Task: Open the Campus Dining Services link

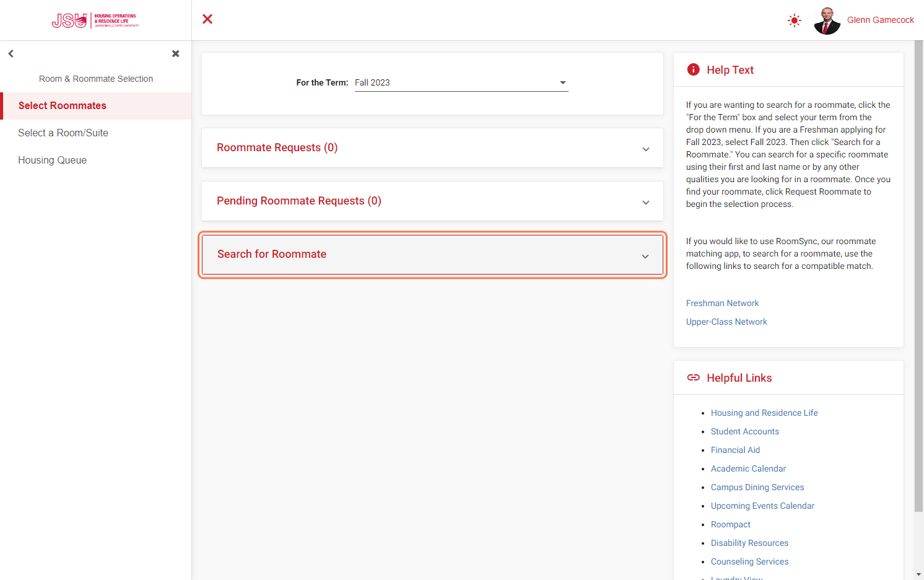Action: point(757,487)
